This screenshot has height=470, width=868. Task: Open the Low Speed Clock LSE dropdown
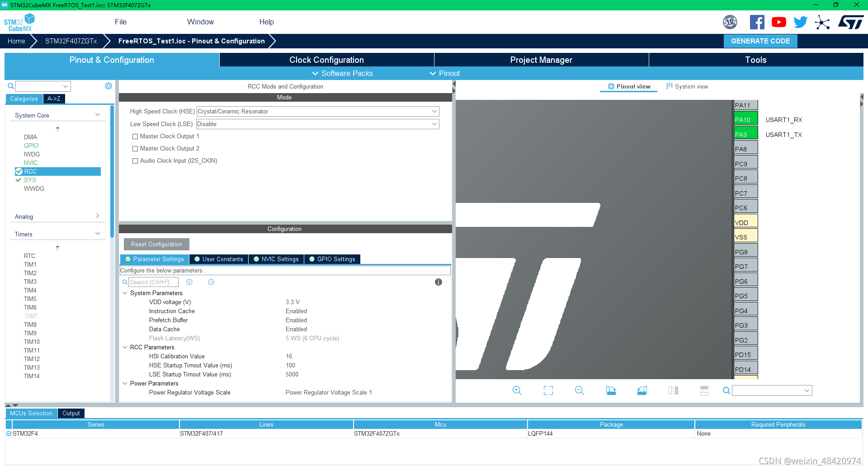pyautogui.click(x=318, y=124)
